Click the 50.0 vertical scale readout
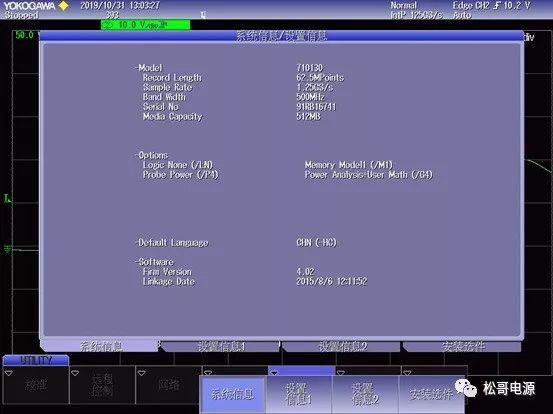Viewport: 553px width, 414px height. (24, 35)
